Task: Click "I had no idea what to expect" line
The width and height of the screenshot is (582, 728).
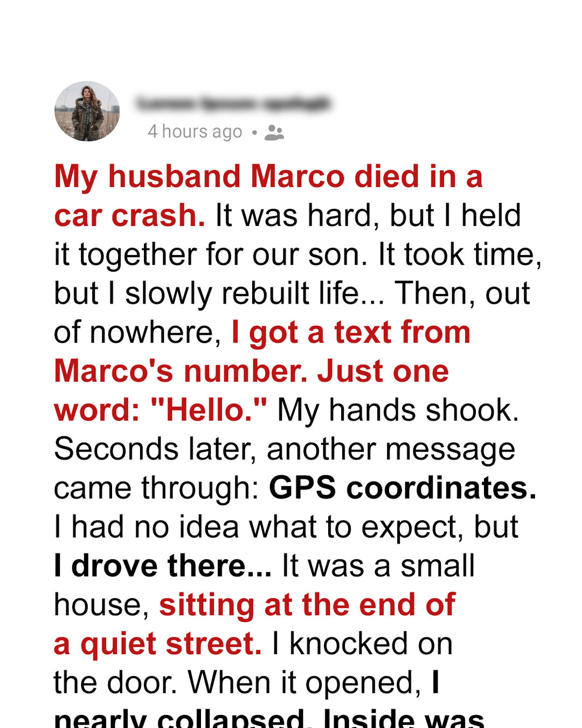Action: point(286,527)
